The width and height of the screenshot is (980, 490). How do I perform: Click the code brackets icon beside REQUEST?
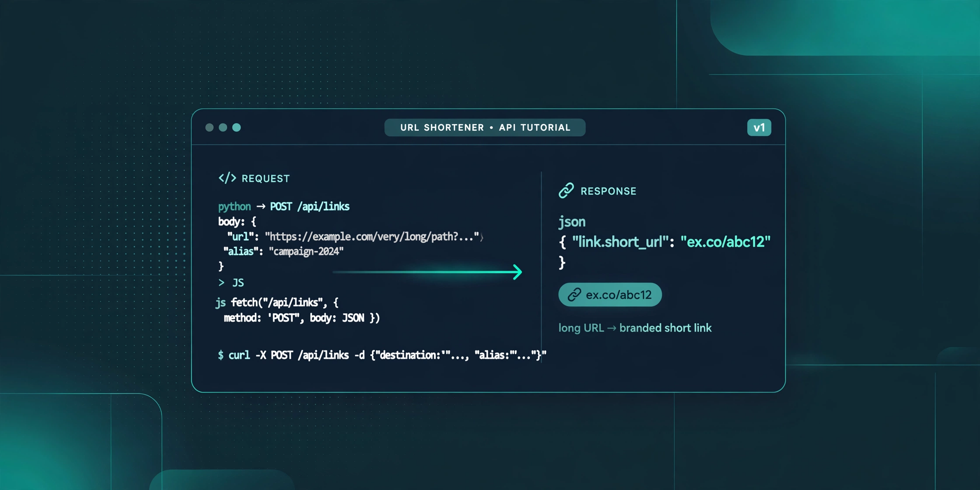tap(227, 178)
